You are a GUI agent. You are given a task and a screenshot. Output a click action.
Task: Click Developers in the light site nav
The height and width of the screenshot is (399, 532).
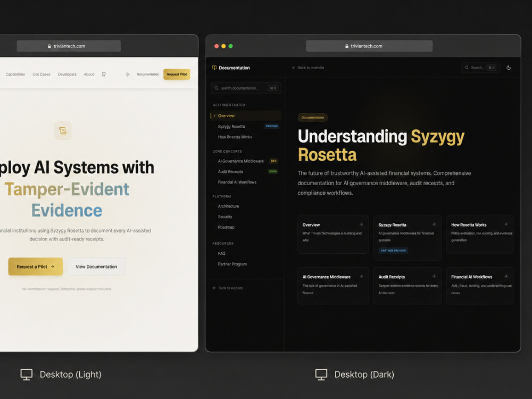(x=67, y=74)
